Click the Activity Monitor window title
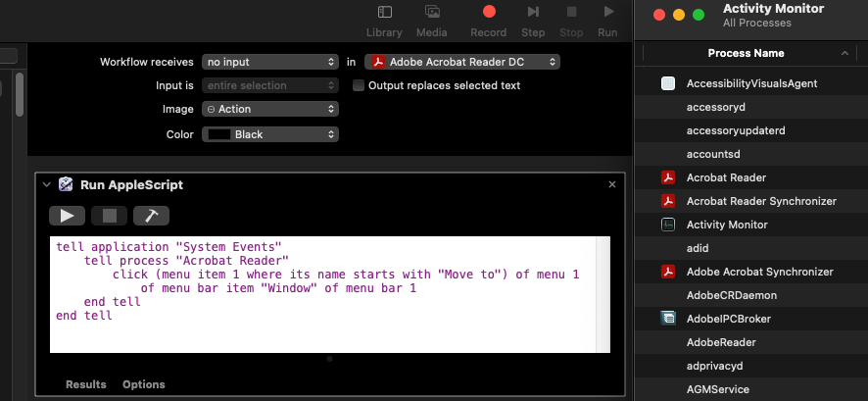 (773, 8)
